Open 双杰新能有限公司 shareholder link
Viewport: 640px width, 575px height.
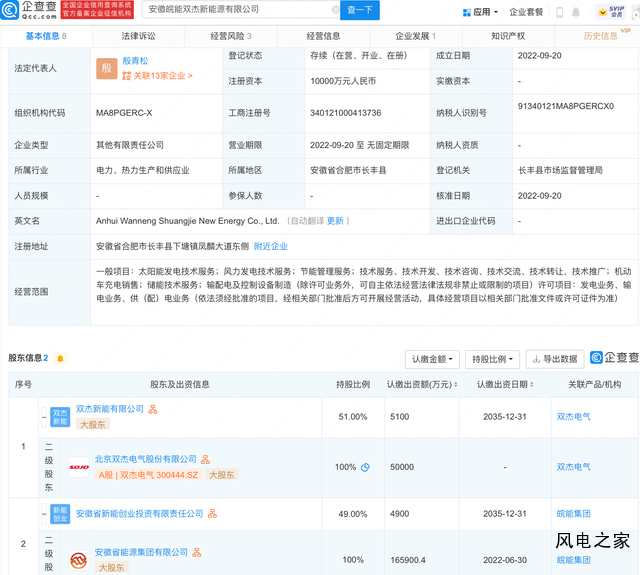110,409
